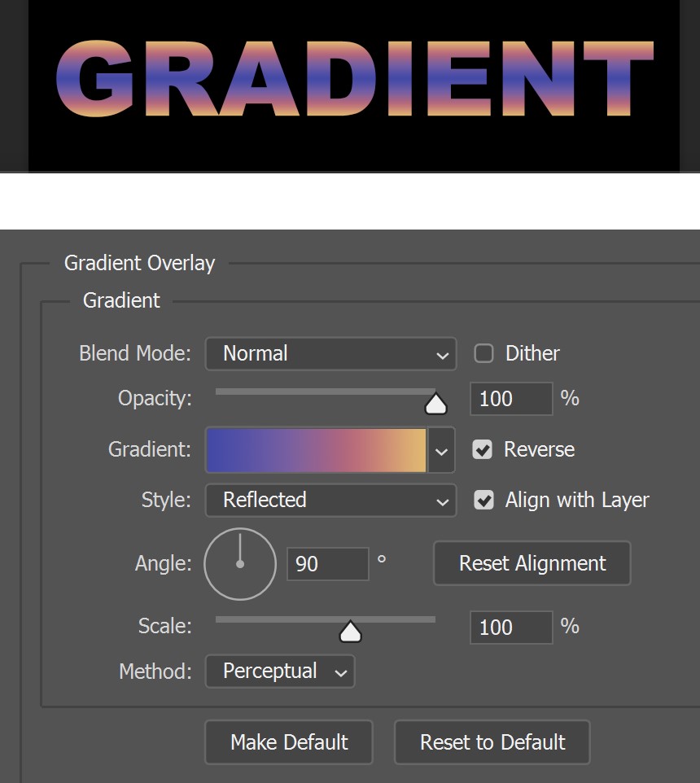Toggle the Align with Layer checkbox
700x783 pixels.
click(x=483, y=500)
